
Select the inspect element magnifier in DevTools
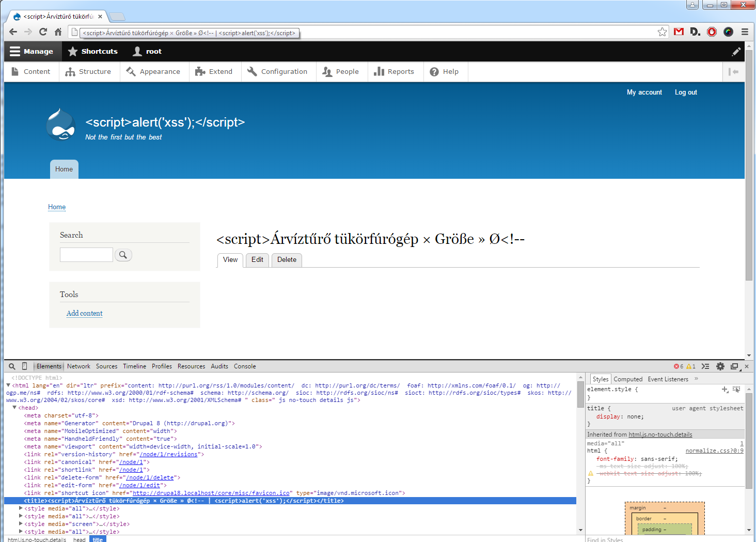point(12,366)
